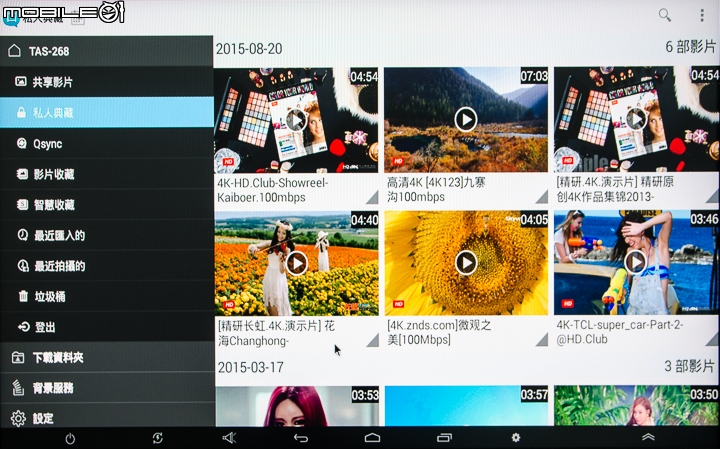Open 共享影片 shared videos

pos(107,82)
